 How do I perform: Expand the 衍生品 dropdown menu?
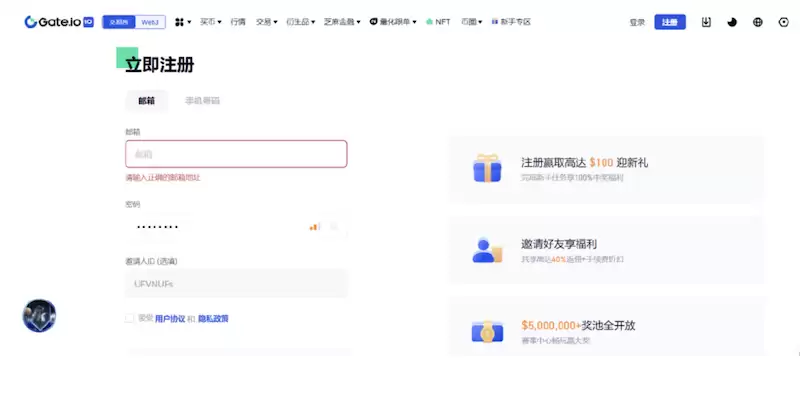(x=300, y=21)
